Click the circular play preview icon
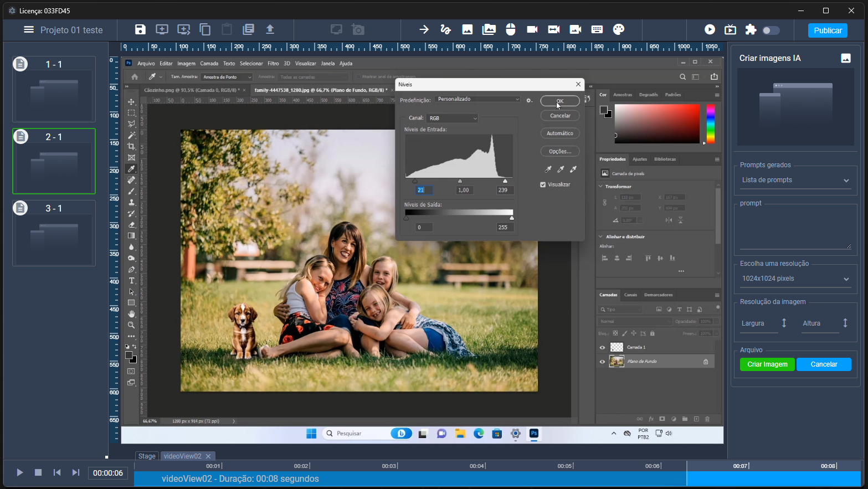The height and width of the screenshot is (489, 868). (710, 30)
